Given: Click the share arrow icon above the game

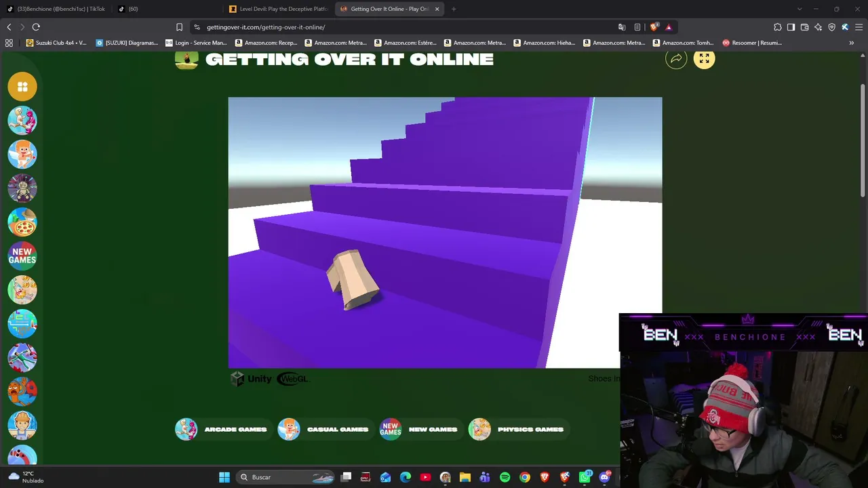Looking at the screenshot, I should click(x=676, y=59).
